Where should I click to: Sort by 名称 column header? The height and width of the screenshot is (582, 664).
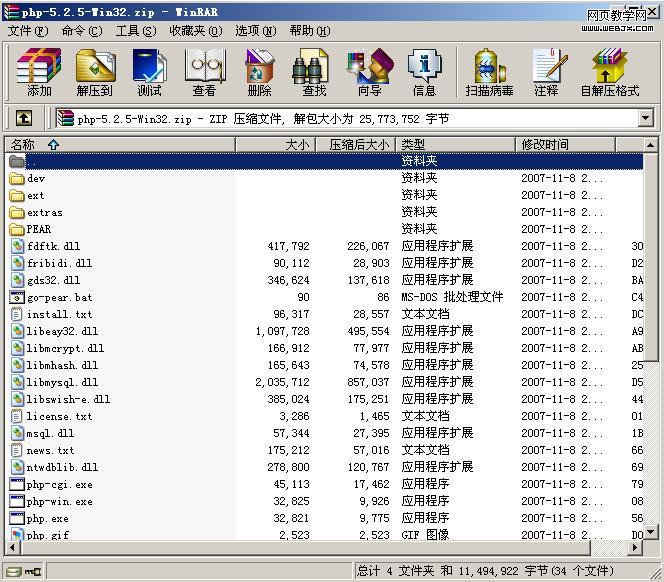[x=120, y=144]
